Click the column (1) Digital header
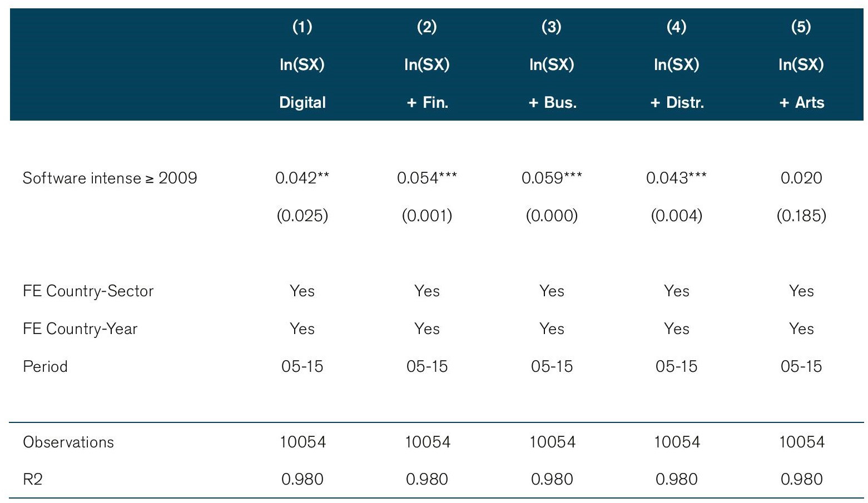This screenshot has width=868, height=503. [x=302, y=102]
